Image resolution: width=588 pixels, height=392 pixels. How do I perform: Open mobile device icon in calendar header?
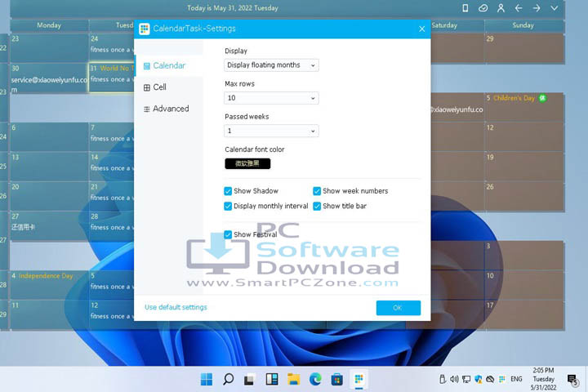465,8
